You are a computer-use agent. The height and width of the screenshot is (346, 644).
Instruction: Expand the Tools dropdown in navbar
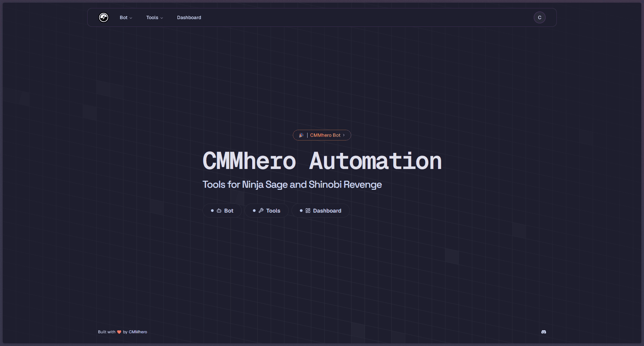tap(154, 17)
